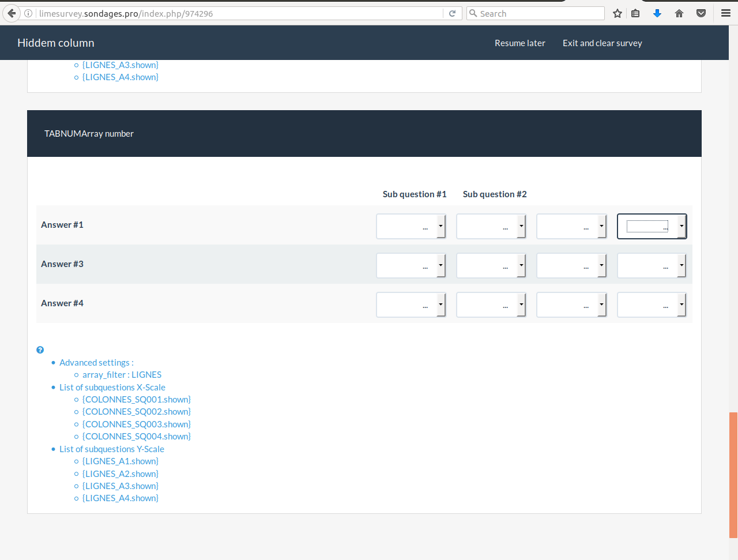Click the orange page scrollbar thumb
The image size is (738, 560).
(733, 474)
